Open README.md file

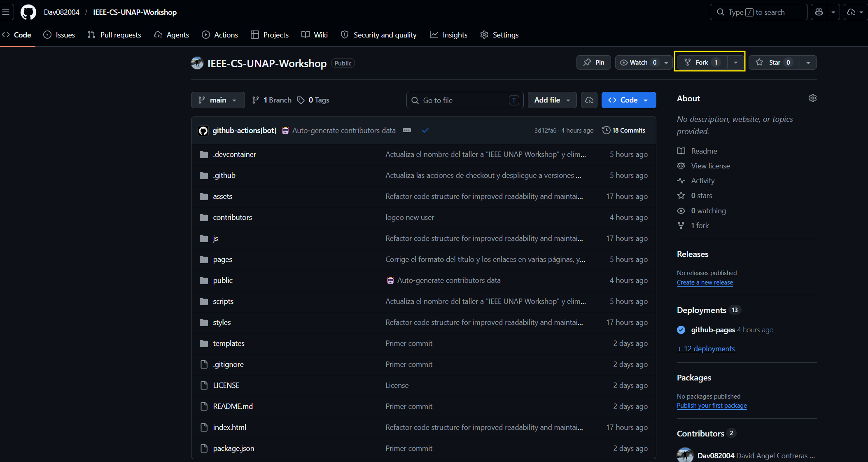tap(233, 406)
